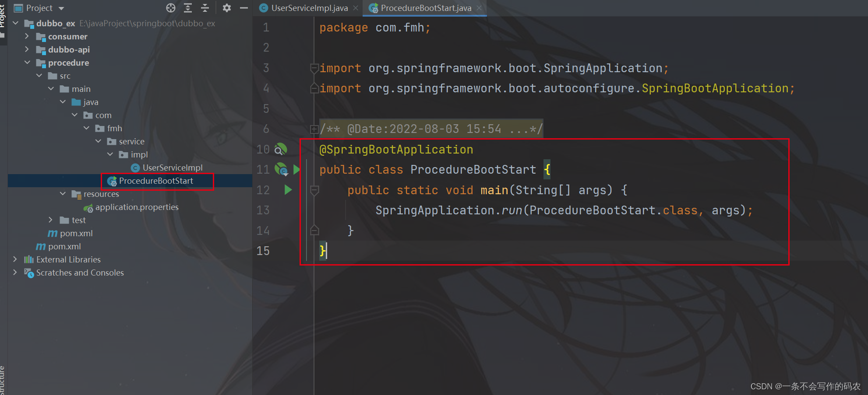Click the Spring Boot run icon on line 11
Viewport: 868px width, 395px height.
point(280,169)
